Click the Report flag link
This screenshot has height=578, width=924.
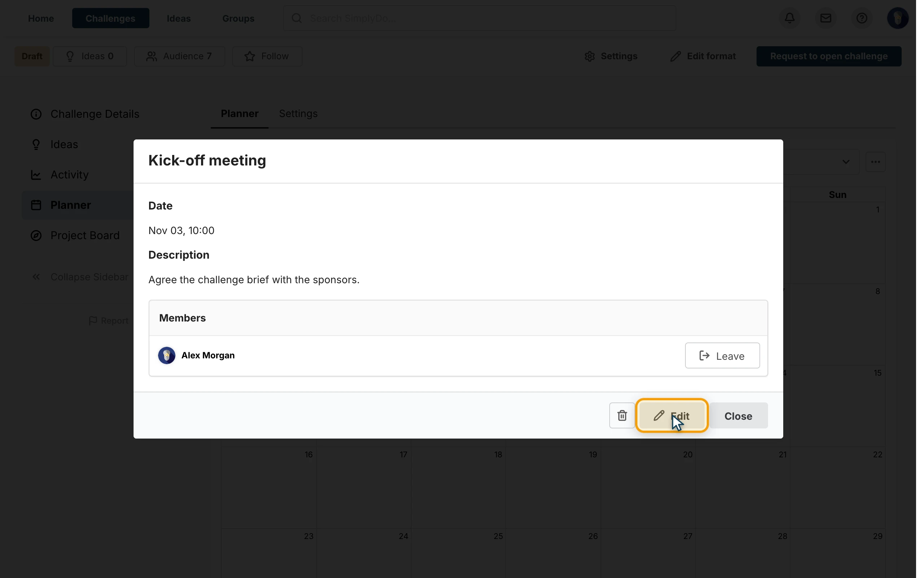click(108, 321)
